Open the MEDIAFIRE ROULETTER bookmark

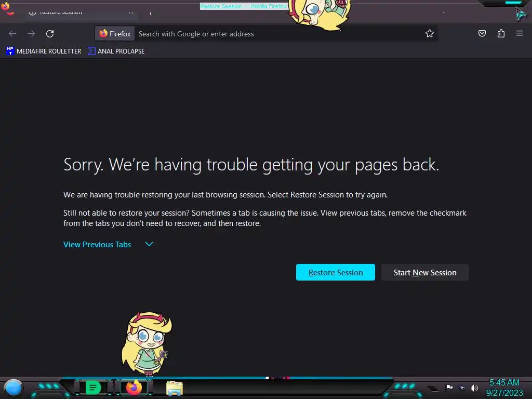tap(44, 51)
